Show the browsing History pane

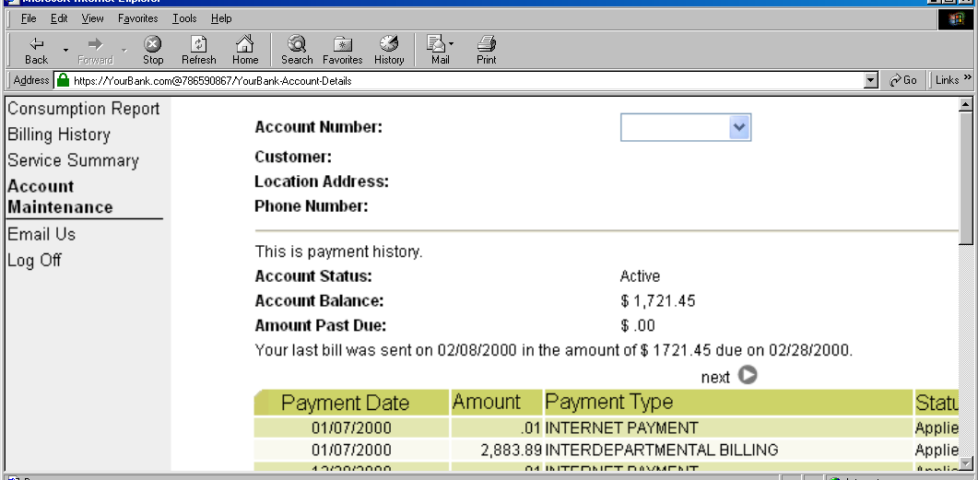(389, 50)
